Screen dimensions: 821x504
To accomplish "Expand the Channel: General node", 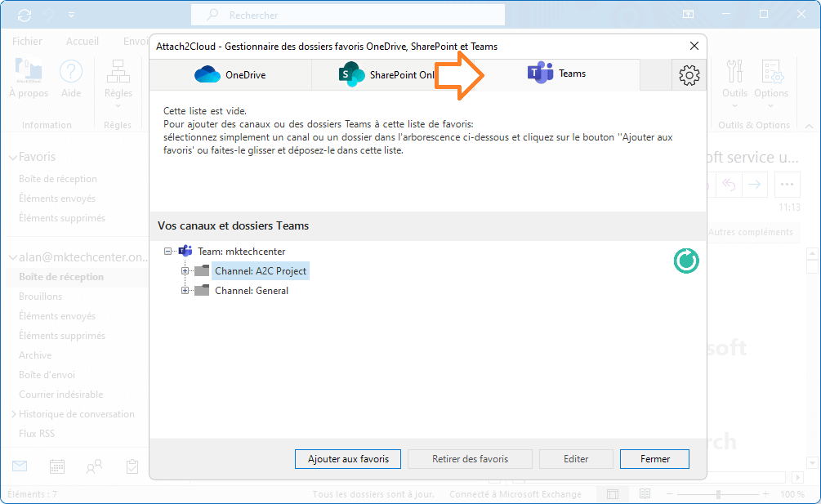I will (x=184, y=290).
